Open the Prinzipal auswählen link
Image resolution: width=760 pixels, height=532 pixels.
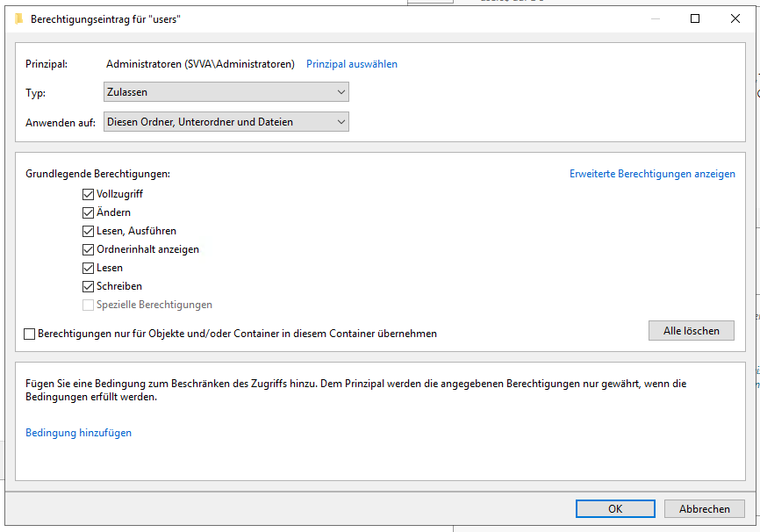click(x=352, y=64)
